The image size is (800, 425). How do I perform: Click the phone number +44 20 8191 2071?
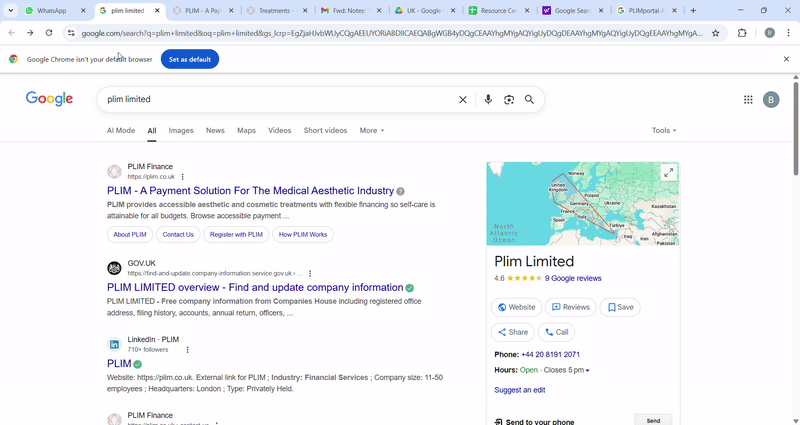click(551, 355)
